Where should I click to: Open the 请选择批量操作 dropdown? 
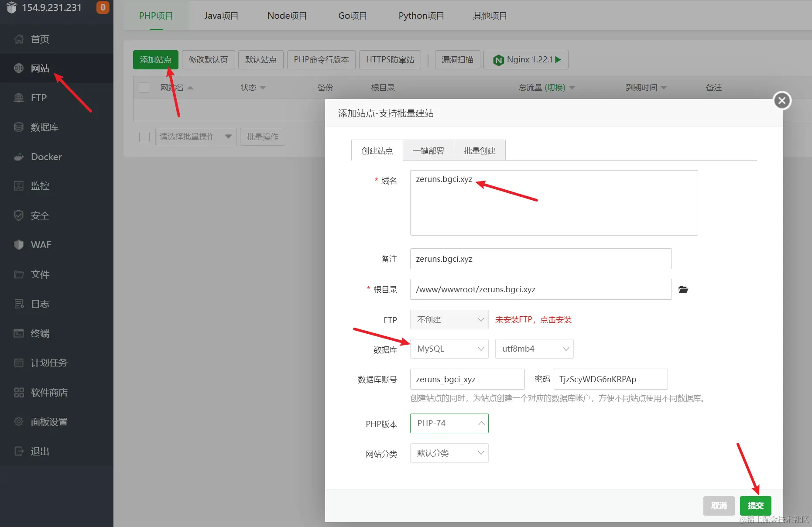196,137
